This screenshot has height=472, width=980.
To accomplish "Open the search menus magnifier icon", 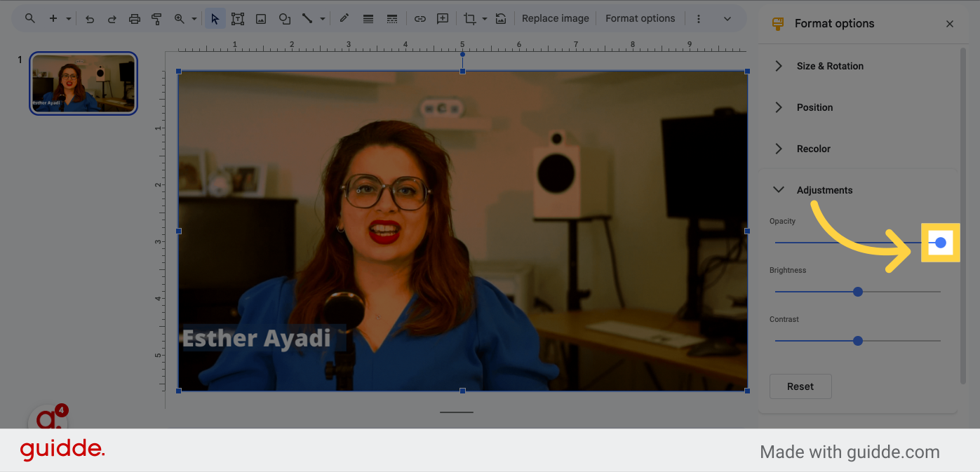I will 29,19.
